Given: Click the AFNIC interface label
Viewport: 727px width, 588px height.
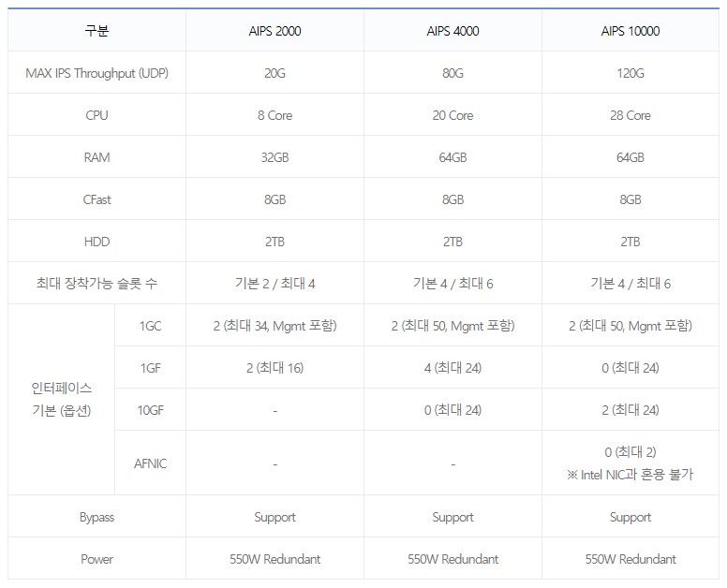Looking at the screenshot, I should tap(150, 463).
